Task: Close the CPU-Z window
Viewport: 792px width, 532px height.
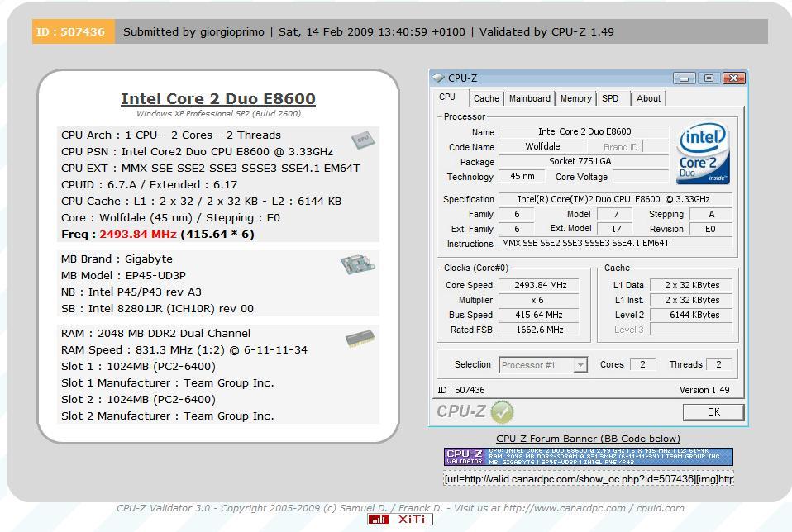Action: pos(734,78)
